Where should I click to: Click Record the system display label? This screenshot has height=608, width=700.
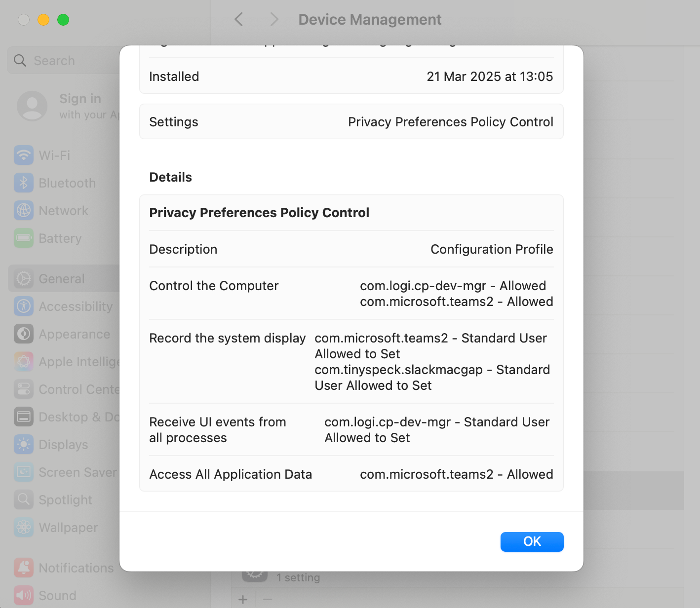click(x=228, y=338)
